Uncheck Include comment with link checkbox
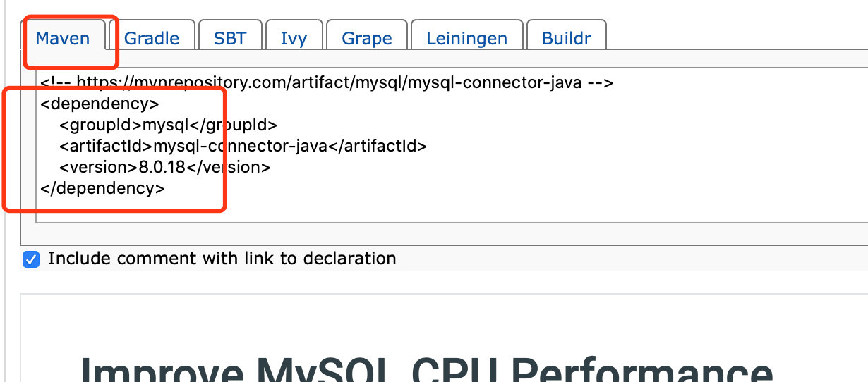 [31, 259]
